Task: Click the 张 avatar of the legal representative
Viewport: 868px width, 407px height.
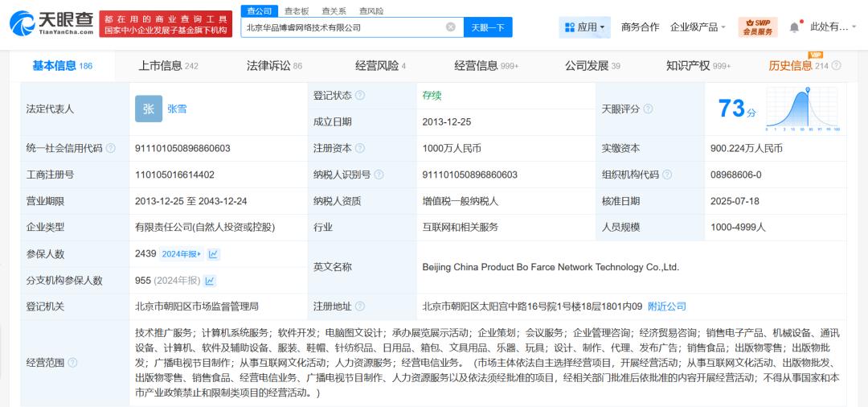Action: coord(149,109)
